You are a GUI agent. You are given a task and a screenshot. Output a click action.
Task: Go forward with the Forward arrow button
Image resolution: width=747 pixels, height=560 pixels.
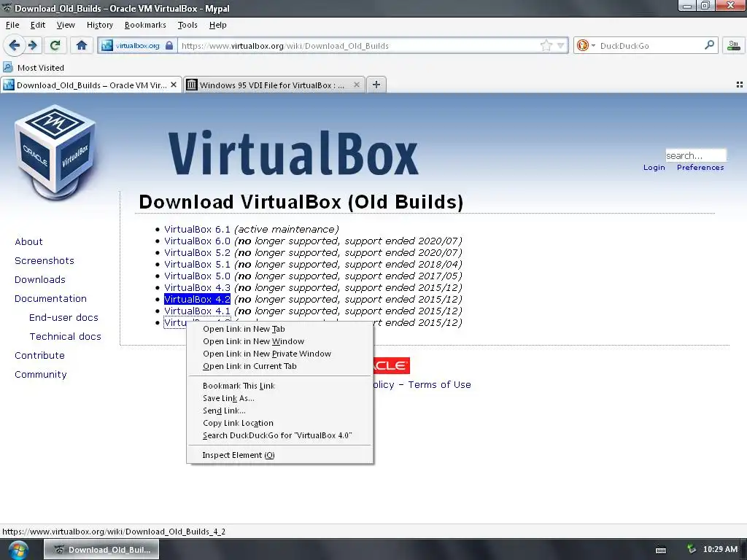pyautogui.click(x=32, y=45)
